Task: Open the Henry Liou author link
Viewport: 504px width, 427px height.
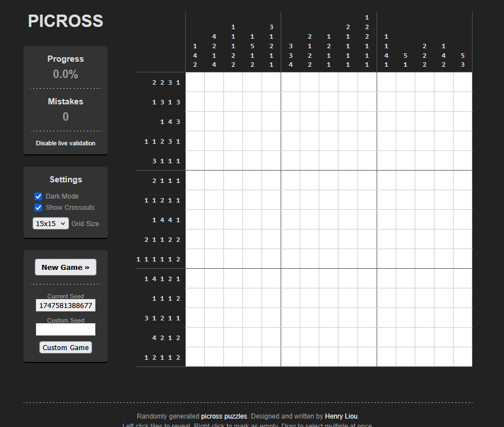Action: coord(341,416)
